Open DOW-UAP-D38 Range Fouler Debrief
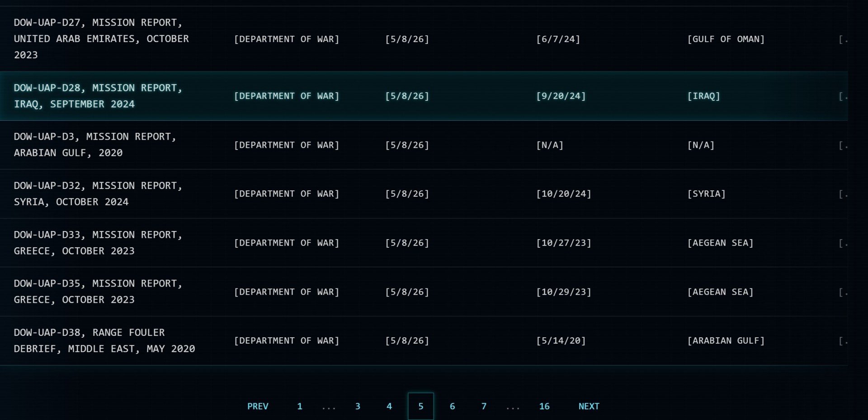 pos(104,340)
